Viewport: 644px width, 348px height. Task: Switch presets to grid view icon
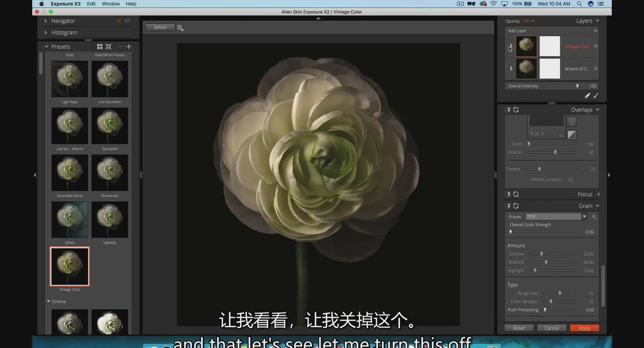100,47
